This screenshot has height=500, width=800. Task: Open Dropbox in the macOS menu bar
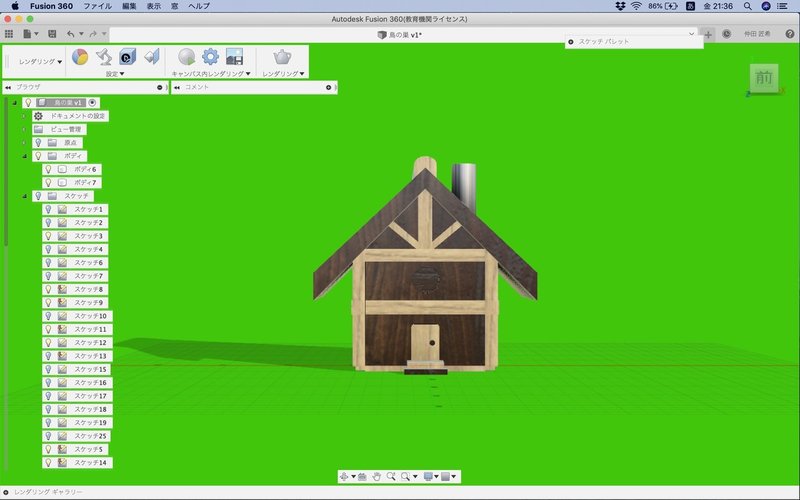(x=620, y=6)
